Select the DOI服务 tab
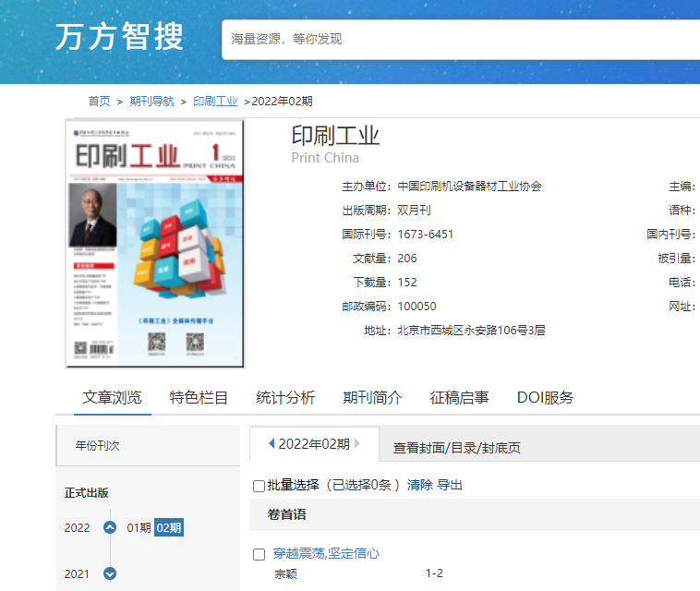Image resolution: width=700 pixels, height=591 pixels. tap(545, 397)
